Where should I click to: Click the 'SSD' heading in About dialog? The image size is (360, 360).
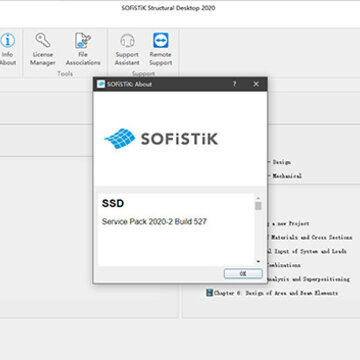(x=113, y=203)
